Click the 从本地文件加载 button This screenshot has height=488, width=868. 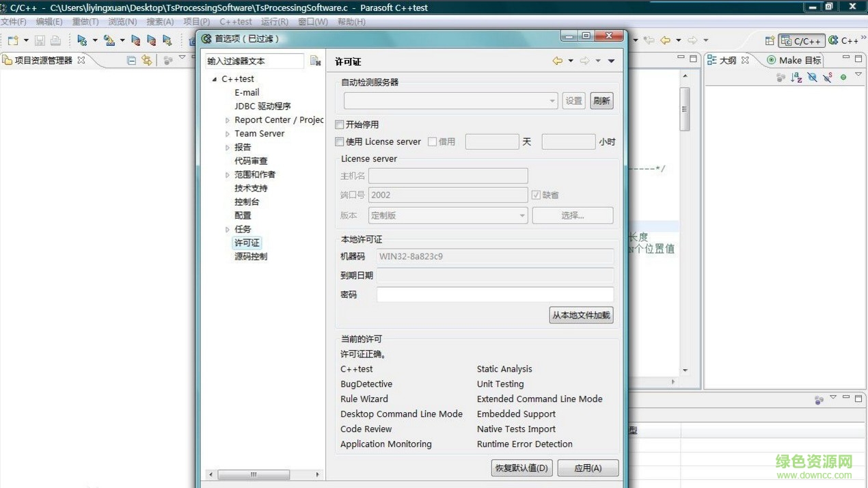tap(580, 315)
